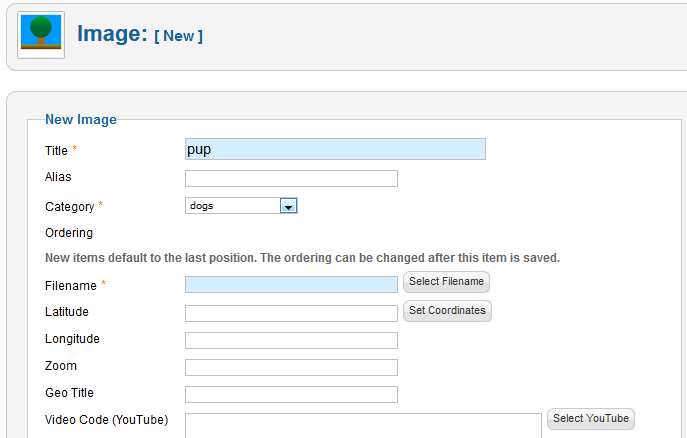The width and height of the screenshot is (687, 438).
Task: Click into the Alias text field
Action: (291, 179)
